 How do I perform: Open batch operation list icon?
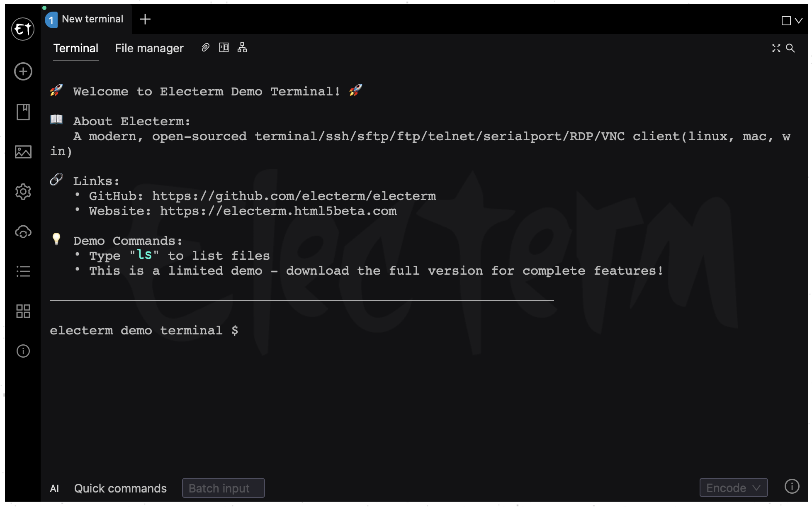click(23, 271)
